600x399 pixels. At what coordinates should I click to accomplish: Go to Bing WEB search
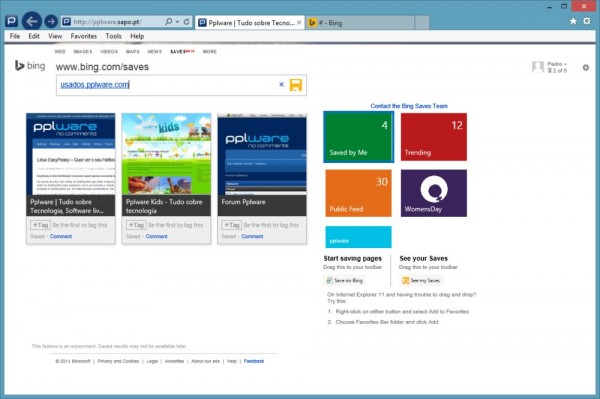click(x=60, y=51)
